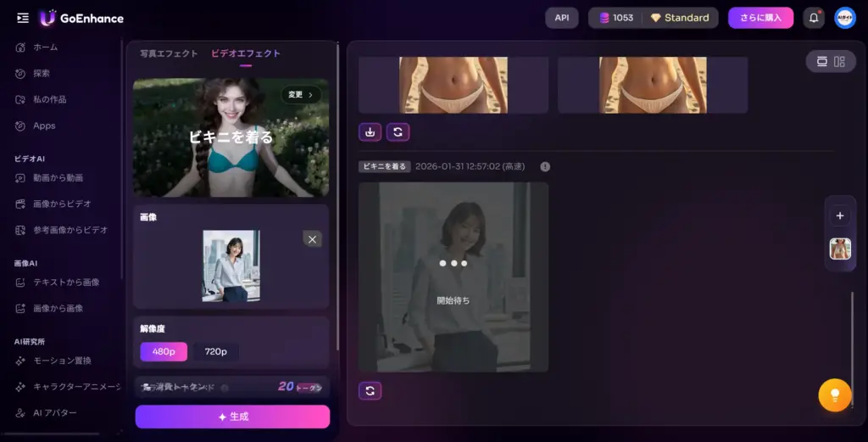Viewport: 868px width, 442px height.
Task: Click the task info icon
Action: coord(545,167)
